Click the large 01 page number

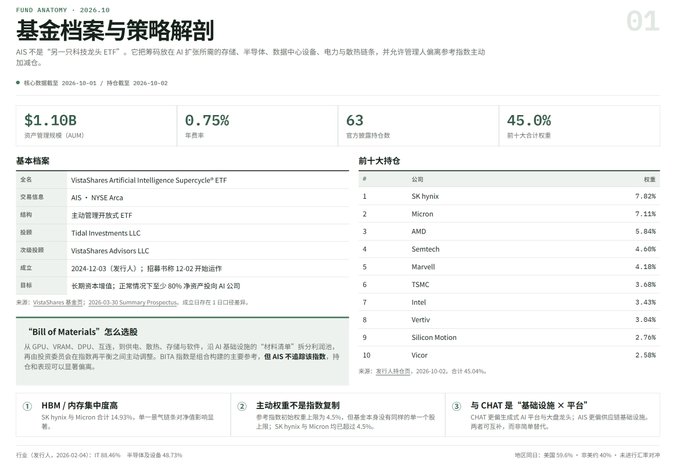coord(643,22)
